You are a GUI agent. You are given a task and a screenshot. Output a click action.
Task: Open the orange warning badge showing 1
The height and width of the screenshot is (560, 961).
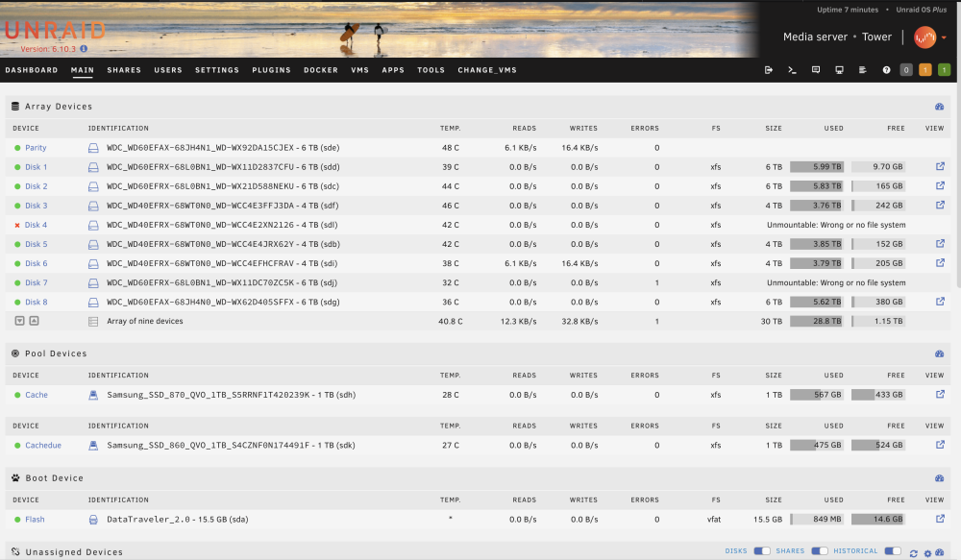tap(925, 70)
